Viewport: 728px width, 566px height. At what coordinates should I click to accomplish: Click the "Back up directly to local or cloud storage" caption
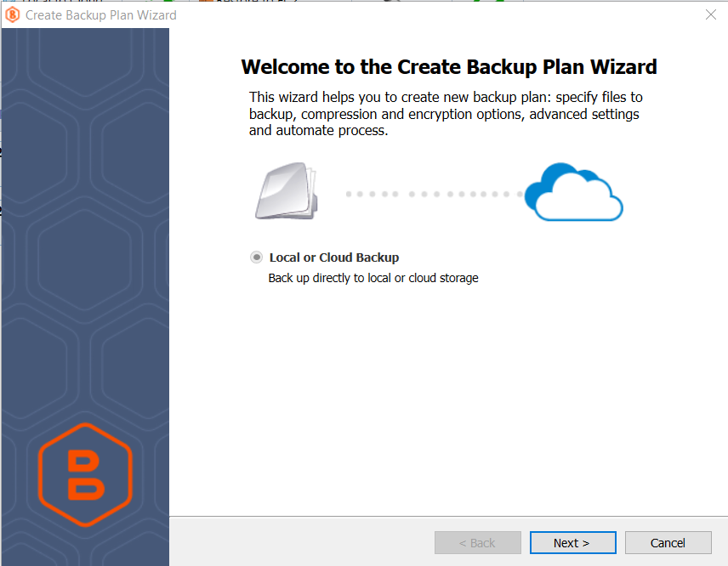(374, 278)
